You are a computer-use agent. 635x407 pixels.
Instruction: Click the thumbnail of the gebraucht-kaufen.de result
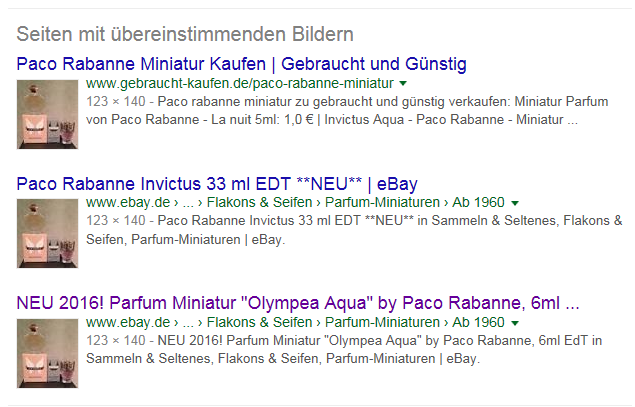pos(47,115)
